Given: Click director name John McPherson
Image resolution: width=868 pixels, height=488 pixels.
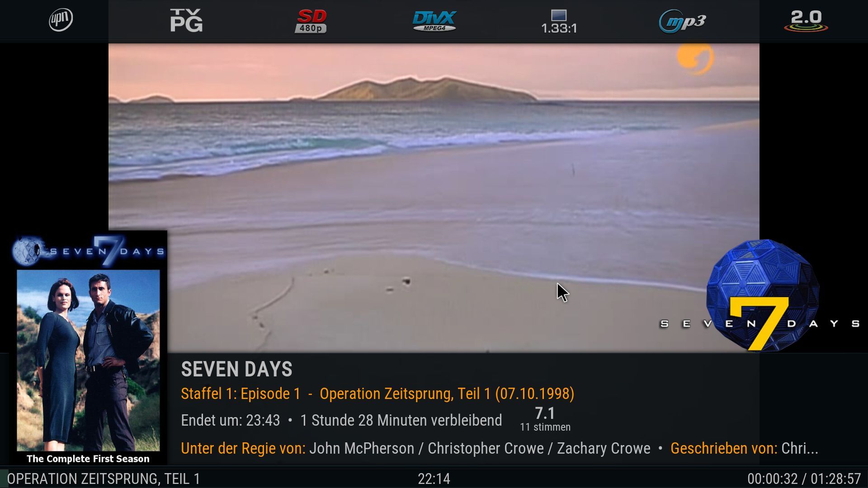Looking at the screenshot, I should 362,448.
